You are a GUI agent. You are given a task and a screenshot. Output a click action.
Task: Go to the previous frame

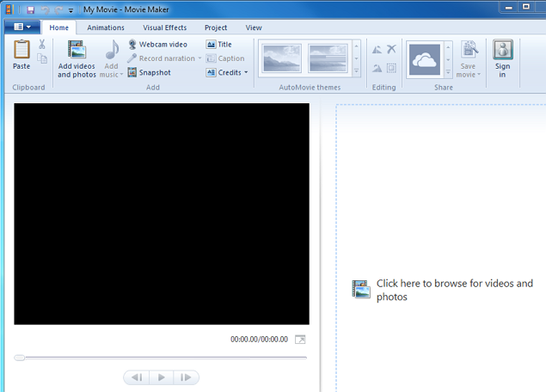tap(136, 377)
